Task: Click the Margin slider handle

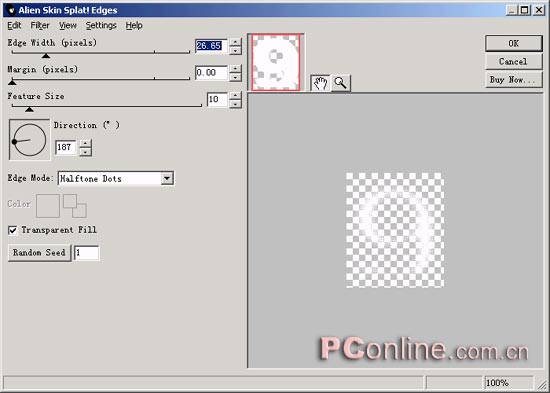Action: point(12,82)
